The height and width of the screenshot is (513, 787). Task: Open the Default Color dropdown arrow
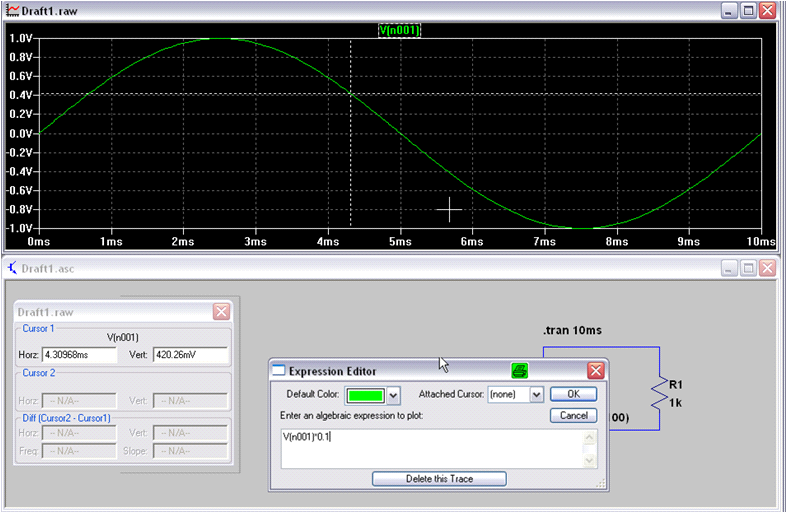[394, 396]
